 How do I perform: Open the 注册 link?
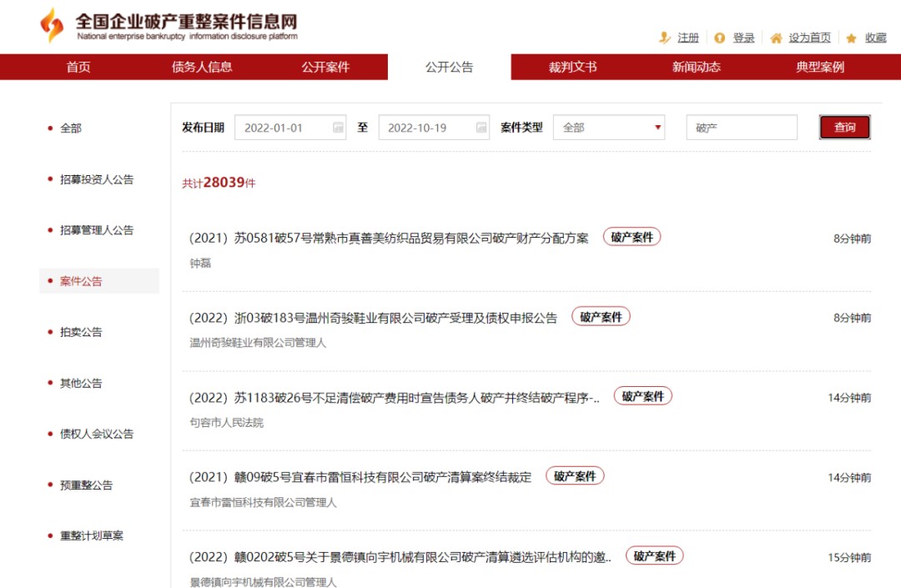point(687,38)
